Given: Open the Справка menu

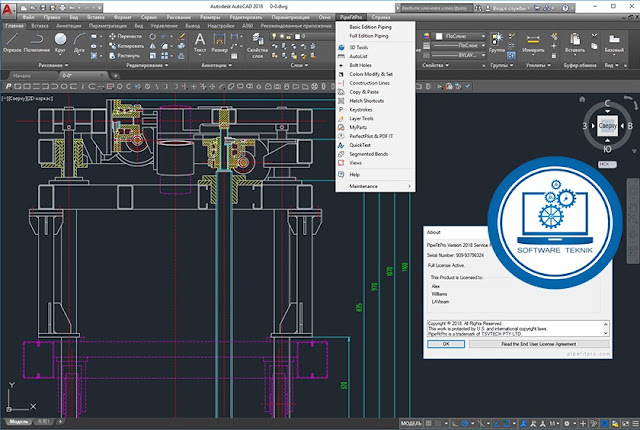Looking at the screenshot, I should coord(381,18).
